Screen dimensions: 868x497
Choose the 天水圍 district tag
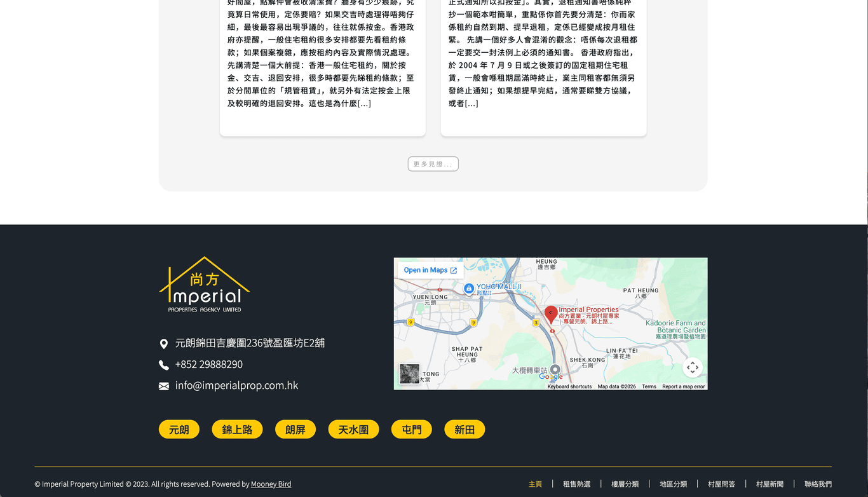pyautogui.click(x=353, y=430)
